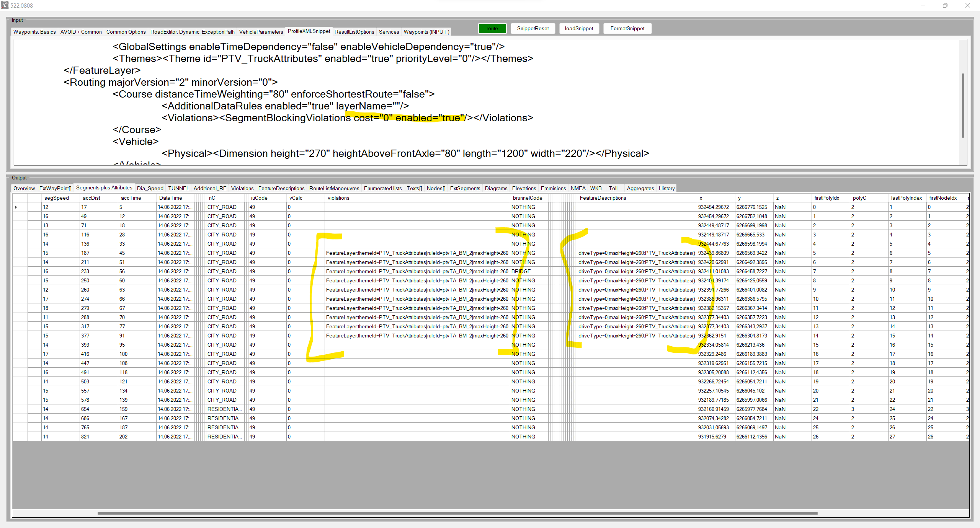Select the Elevations tab

click(524, 188)
